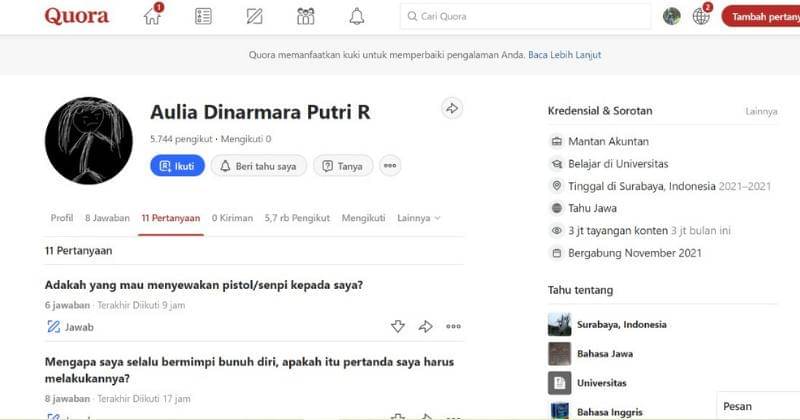Image resolution: width=800 pixels, height=420 pixels.
Task: Click the Belajar di Universitas credential
Action: pyautogui.click(x=618, y=164)
